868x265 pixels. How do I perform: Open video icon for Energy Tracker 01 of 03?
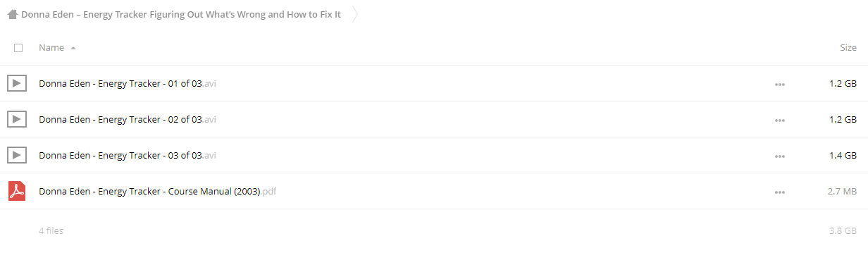[x=17, y=84]
